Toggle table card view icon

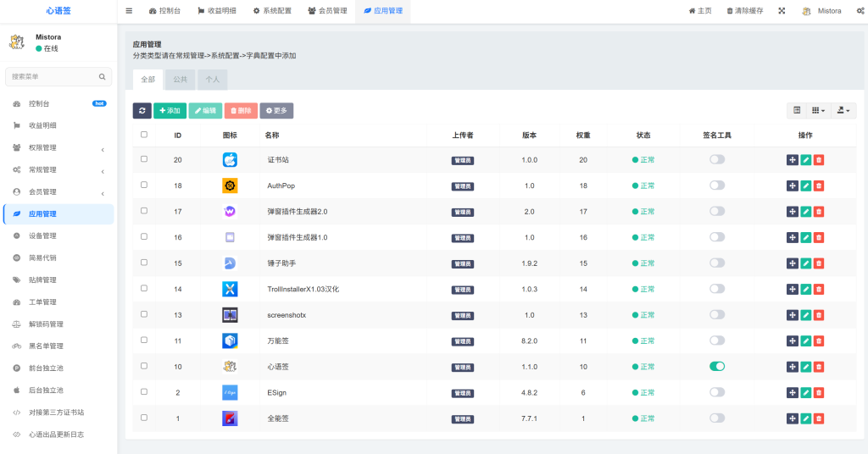797,110
